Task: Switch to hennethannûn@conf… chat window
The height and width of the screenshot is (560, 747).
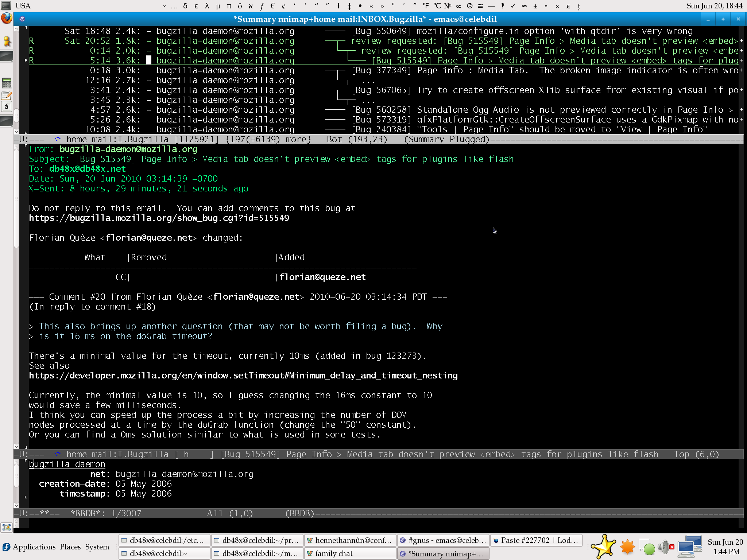Action: [x=350, y=540]
